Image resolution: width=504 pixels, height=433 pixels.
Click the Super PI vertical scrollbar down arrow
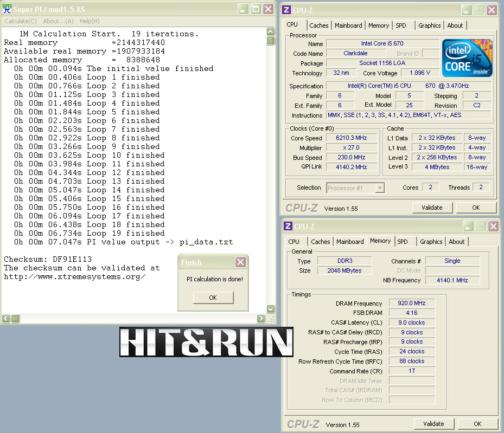270,309
